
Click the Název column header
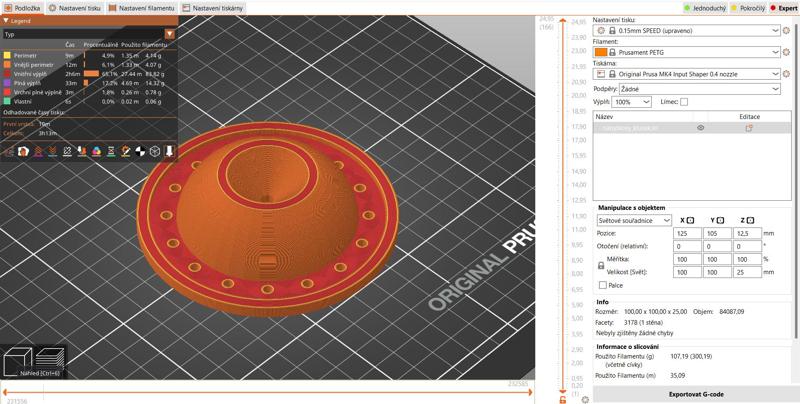coord(604,117)
